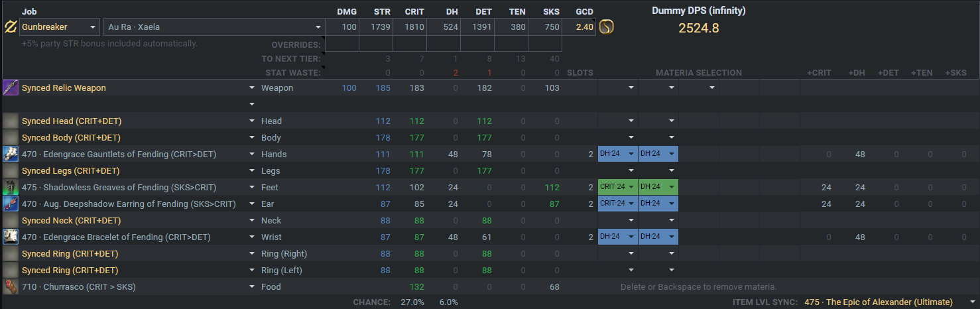Click the Edengrace Bracelet item icon
The image size is (980, 309).
tap(10, 237)
